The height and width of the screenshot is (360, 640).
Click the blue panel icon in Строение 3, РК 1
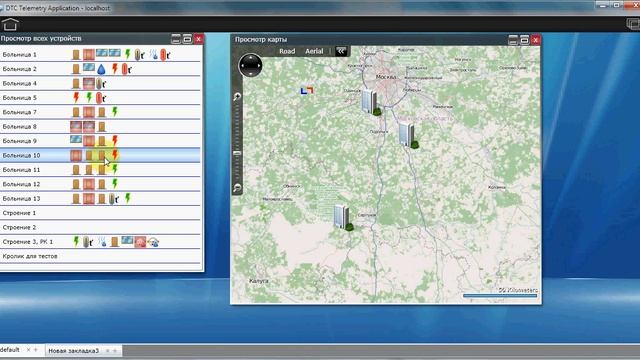[127, 240]
